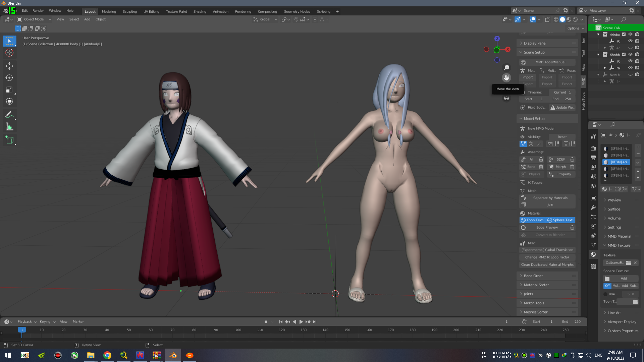Viewport: 644px width, 362px height.
Task: Play the animation forward
Action: (301, 322)
